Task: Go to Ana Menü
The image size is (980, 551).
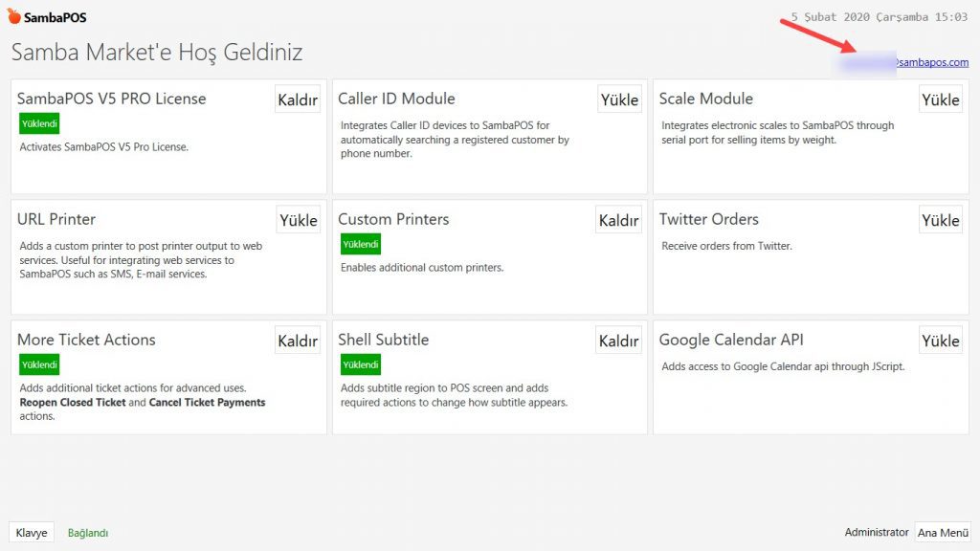Action: click(x=943, y=533)
